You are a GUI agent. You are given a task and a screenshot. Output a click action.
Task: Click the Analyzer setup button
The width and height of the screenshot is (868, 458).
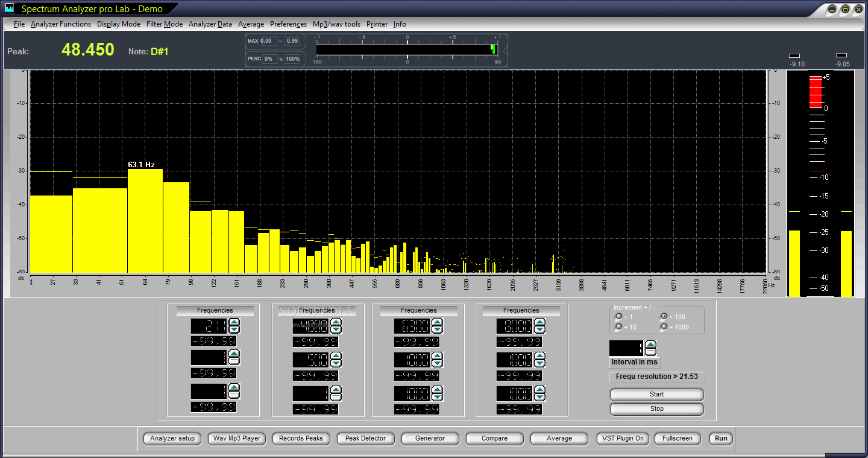[172, 439]
